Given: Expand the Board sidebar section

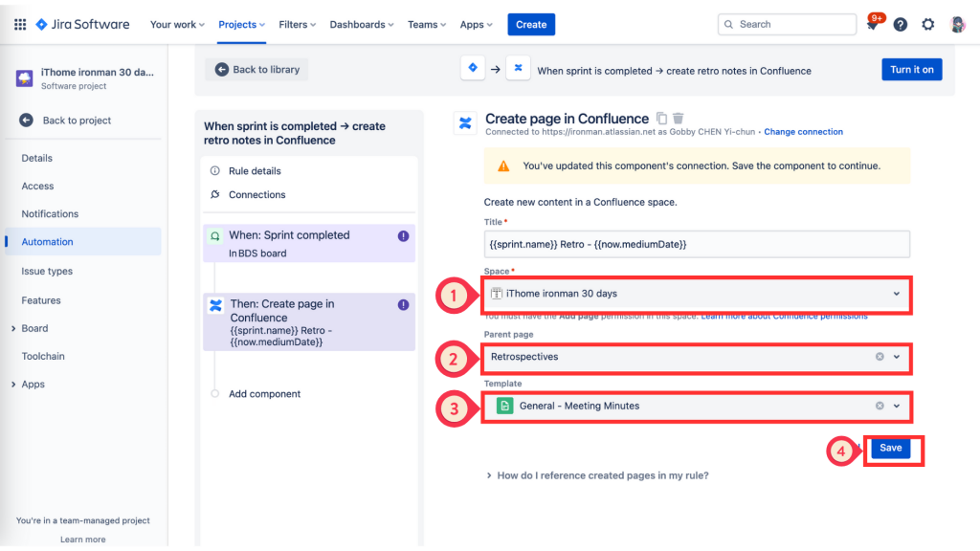Looking at the screenshot, I should tap(13, 329).
